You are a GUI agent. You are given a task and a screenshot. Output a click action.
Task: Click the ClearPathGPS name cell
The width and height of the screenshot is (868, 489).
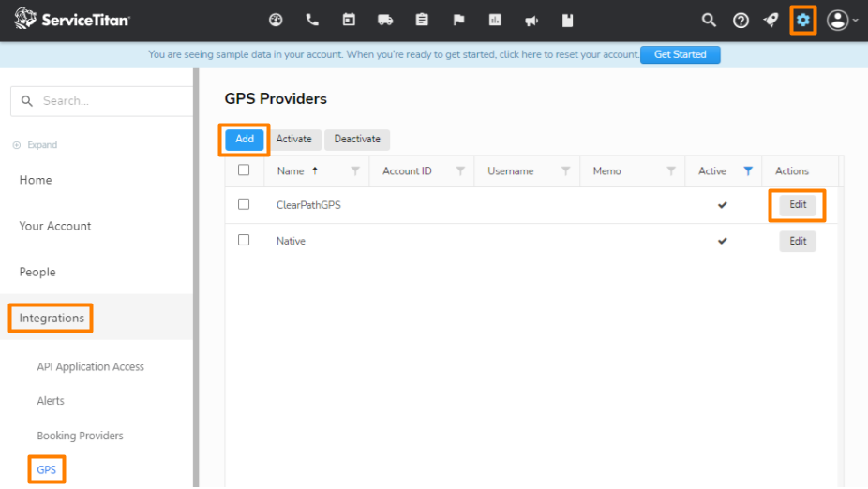coord(308,205)
